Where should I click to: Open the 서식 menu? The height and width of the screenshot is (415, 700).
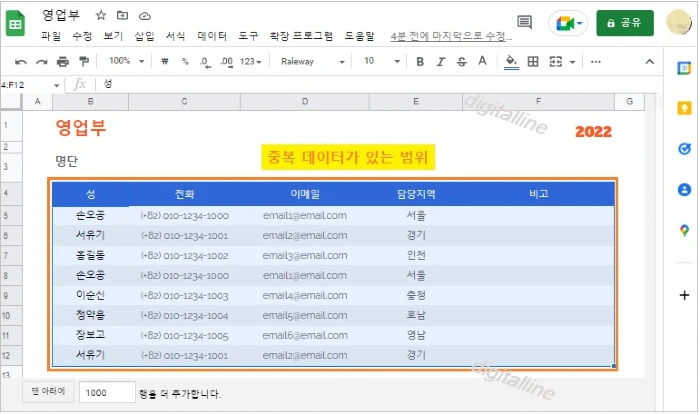tap(175, 36)
